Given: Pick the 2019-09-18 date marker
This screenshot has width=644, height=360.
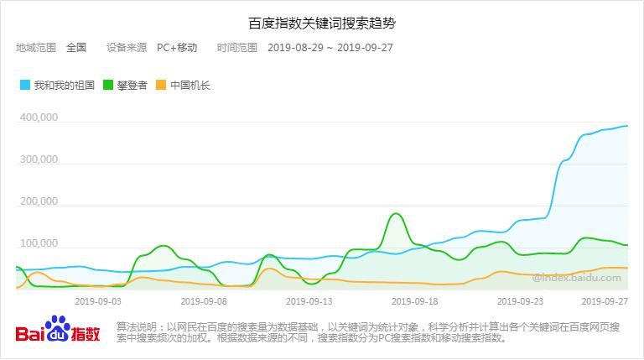Looking at the screenshot, I should (x=415, y=300).
